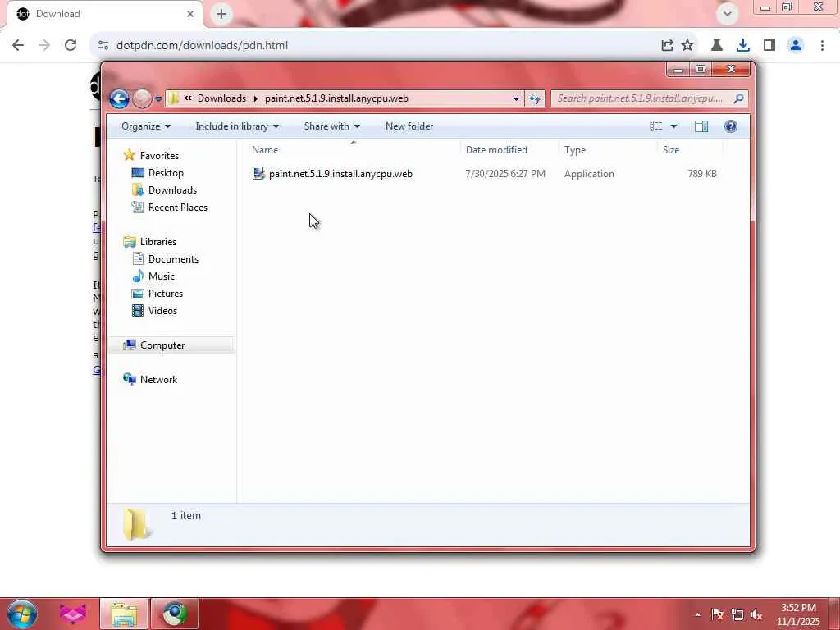
Task: Open Chrome profile avatar
Action: (x=796, y=45)
